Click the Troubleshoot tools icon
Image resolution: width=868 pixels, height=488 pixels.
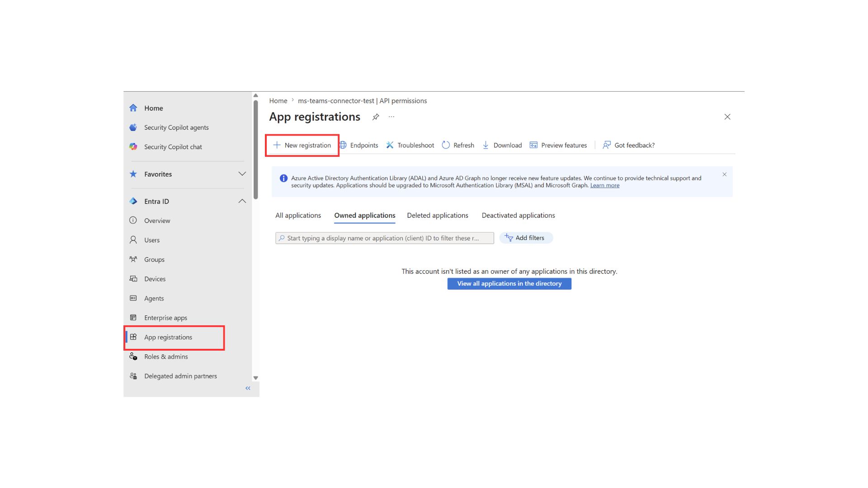[390, 145]
